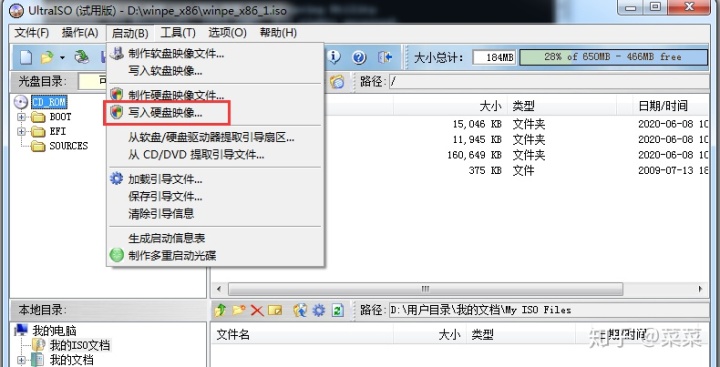The image size is (720, 367).
Task: Click the red X delete icon
Action: pos(257,311)
